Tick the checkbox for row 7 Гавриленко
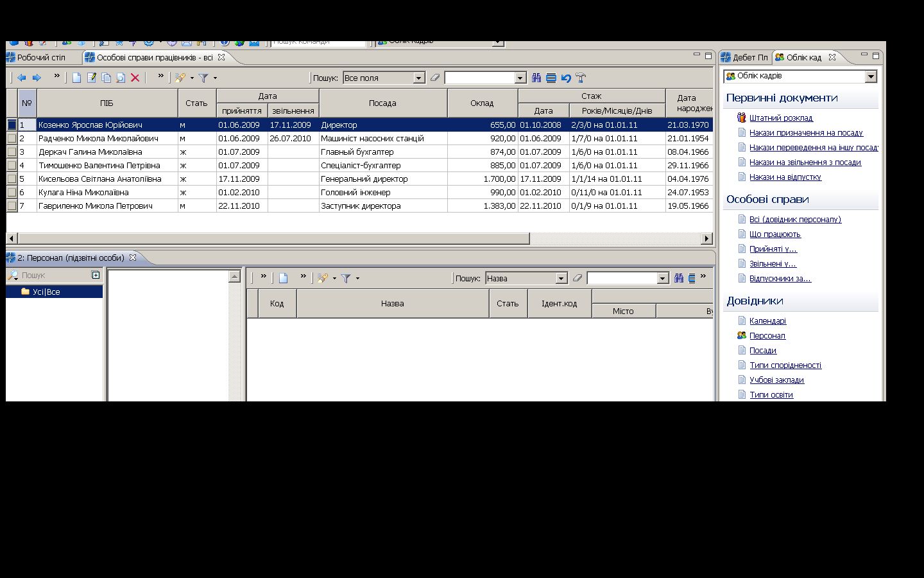The image size is (924, 578). point(12,206)
